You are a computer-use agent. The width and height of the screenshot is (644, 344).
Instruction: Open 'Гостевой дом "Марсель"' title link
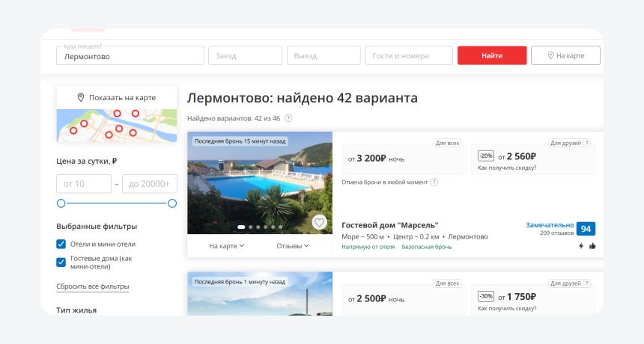click(389, 225)
